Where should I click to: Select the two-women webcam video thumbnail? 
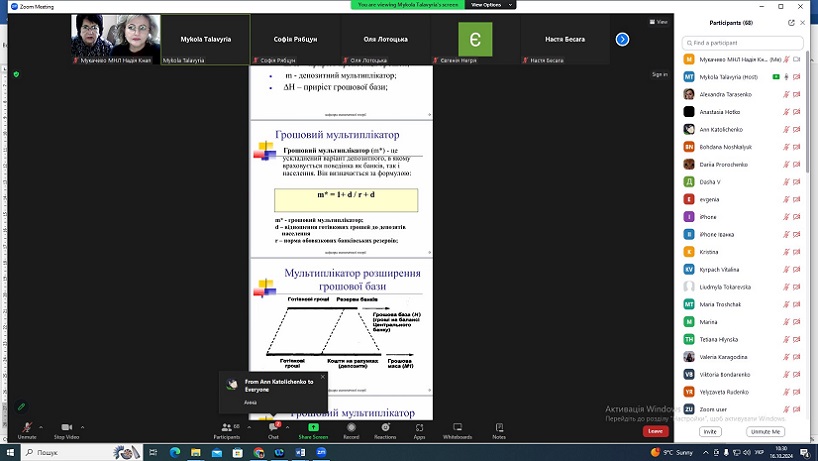point(116,39)
